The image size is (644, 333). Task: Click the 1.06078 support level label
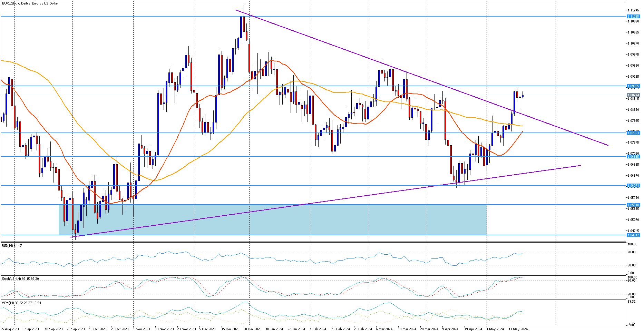coord(633,186)
